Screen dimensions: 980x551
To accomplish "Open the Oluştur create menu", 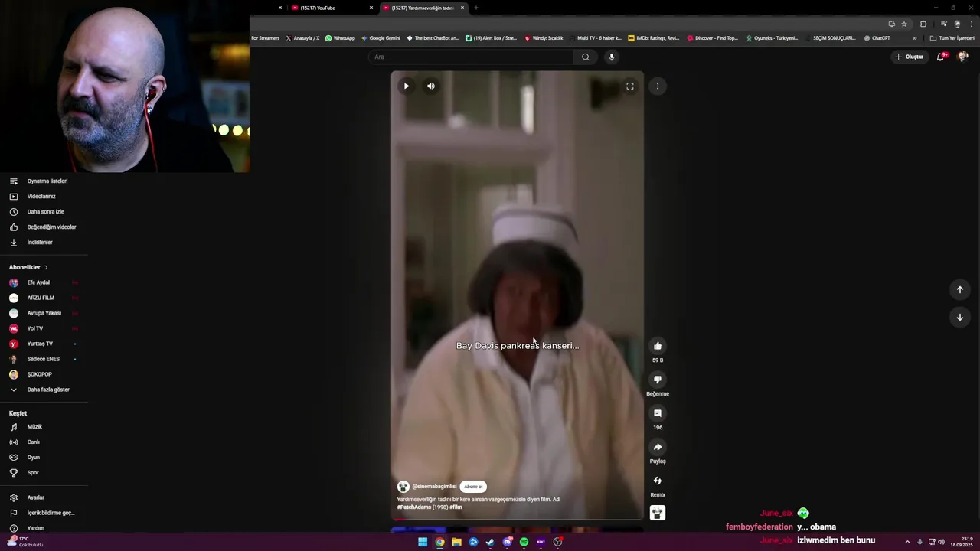I will [x=910, y=57].
